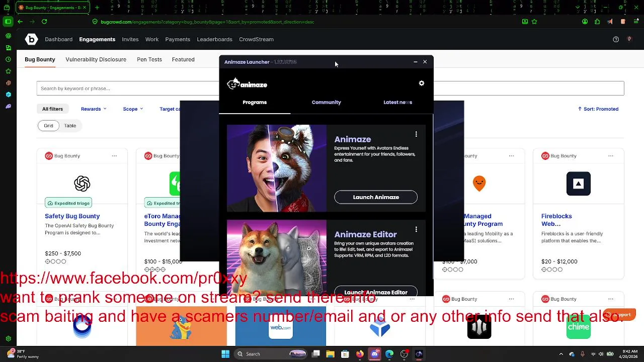The height and width of the screenshot is (362, 644).
Task: Click the Fireblocks logo thumbnail
Action: coord(579,184)
